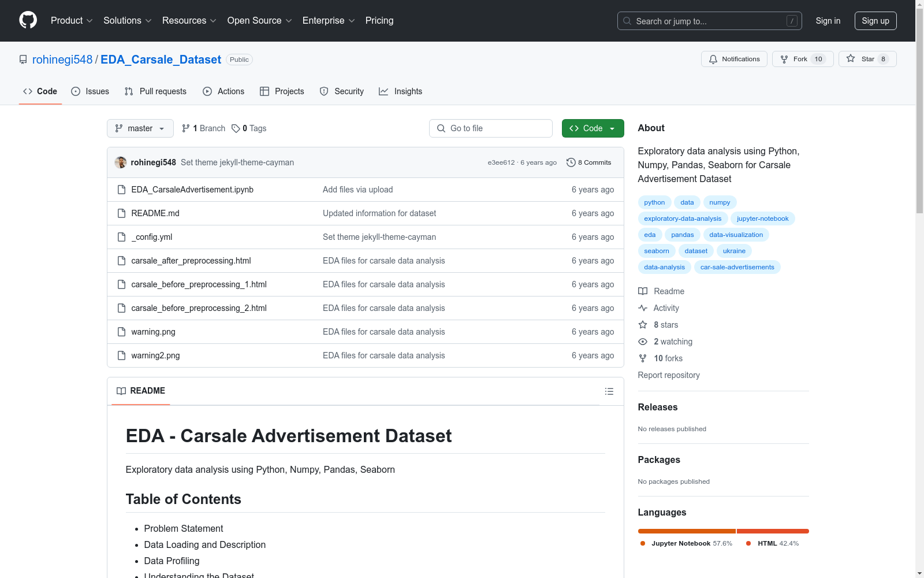Open the EDA_Carsale_Dataset repository link
The height and width of the screenshot is (578, 924).
161,60
